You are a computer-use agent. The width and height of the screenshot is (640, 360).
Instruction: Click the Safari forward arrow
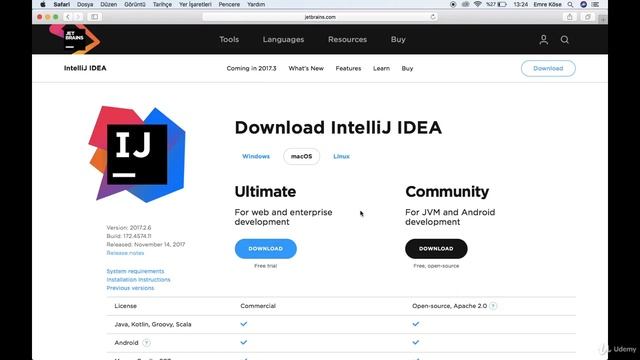click(x=78, y=17)
